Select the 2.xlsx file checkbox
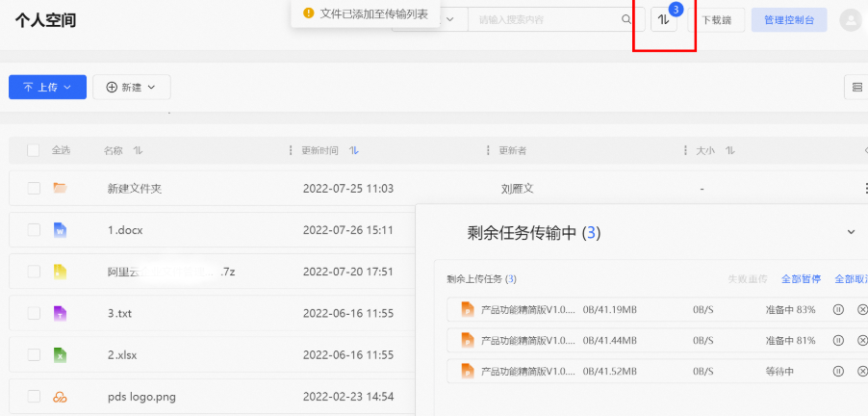This screenshot has width=868, height=416. 34,355
